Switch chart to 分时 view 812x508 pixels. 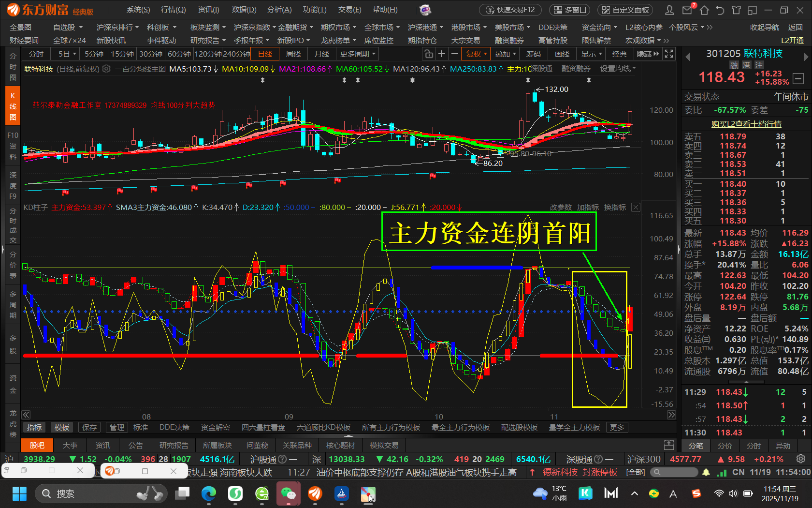coord(36,54)
